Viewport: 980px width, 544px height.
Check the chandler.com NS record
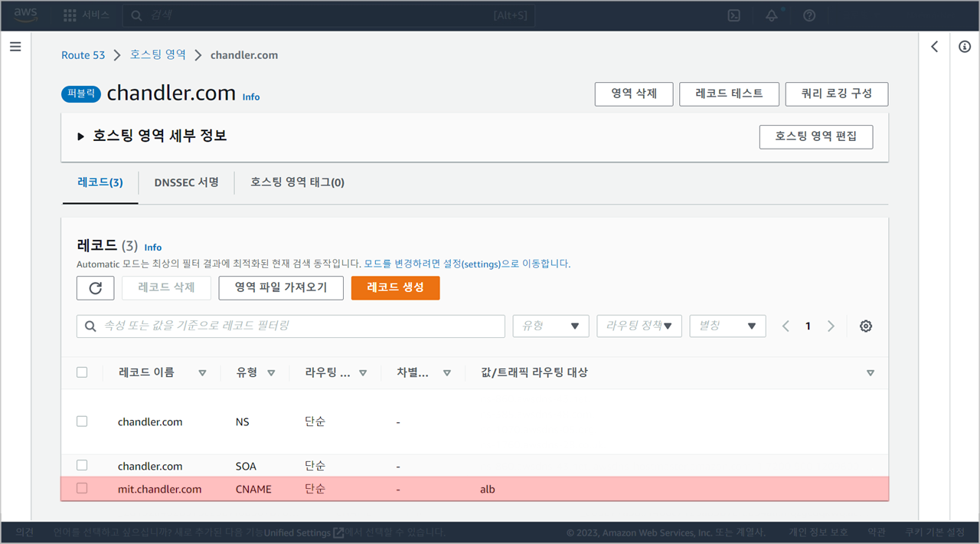[x=82, y=421]
